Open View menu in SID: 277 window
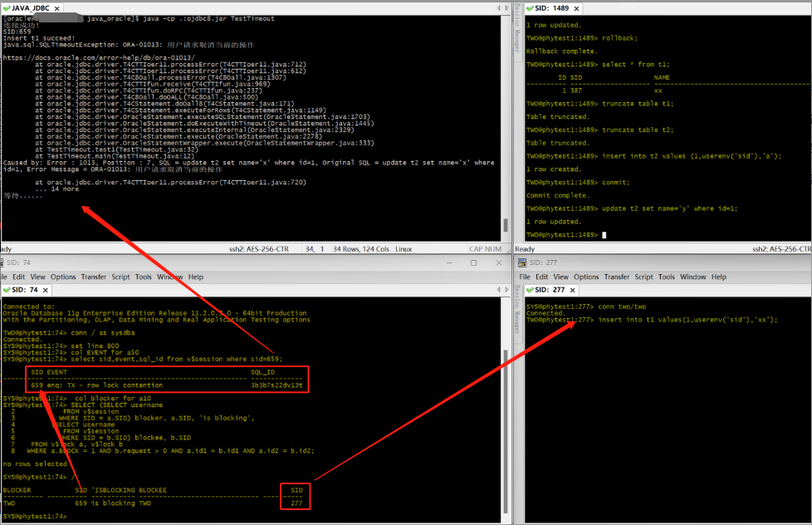Screen dimensions: 812x525 [x=560, y=277]
